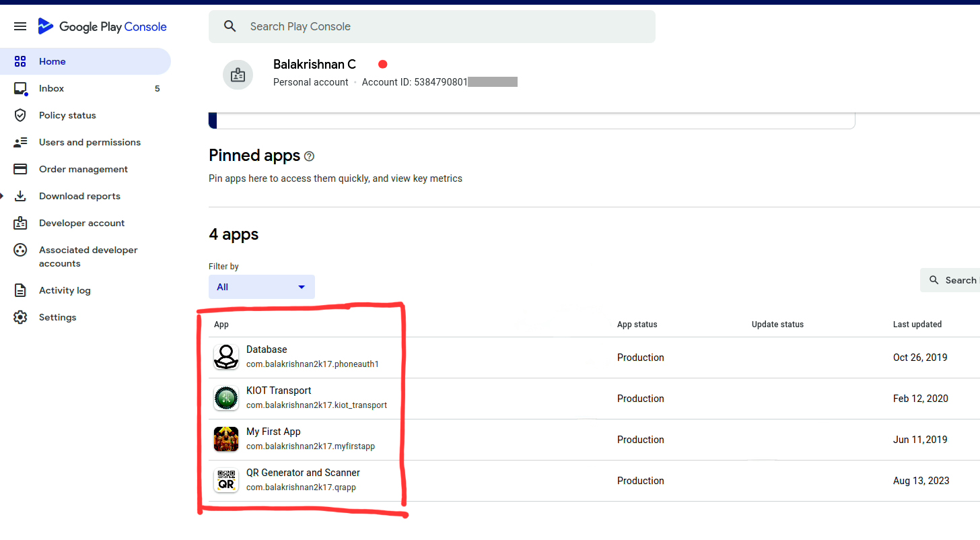Click the Google Play Console logo
This screenshot has height=540, width=980.
(102, 27)
